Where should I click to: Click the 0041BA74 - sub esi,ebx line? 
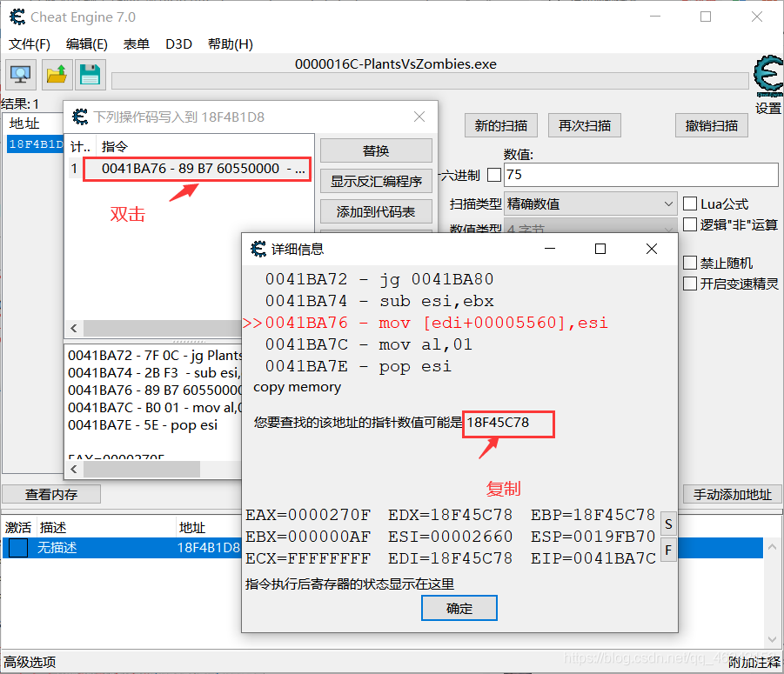coord(379,301)
